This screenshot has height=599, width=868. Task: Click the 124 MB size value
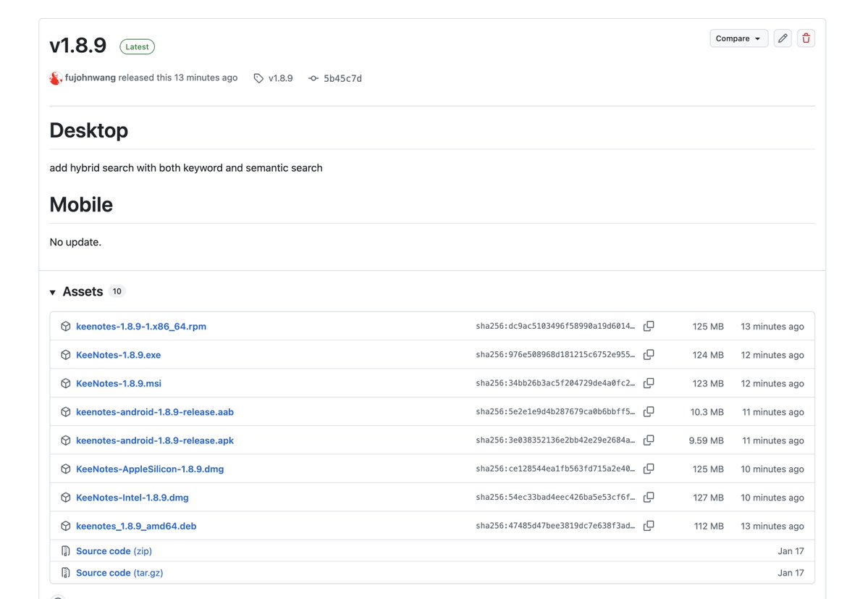[708, 355]
